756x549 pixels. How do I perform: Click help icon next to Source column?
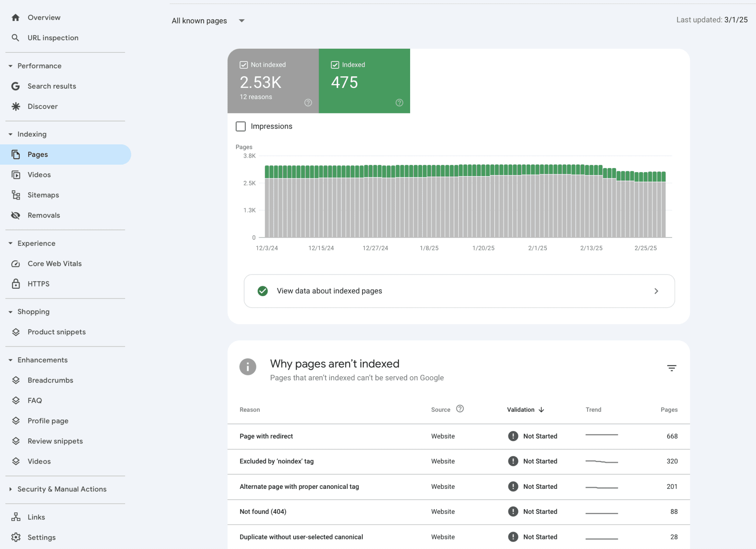[x=460, y=409]
